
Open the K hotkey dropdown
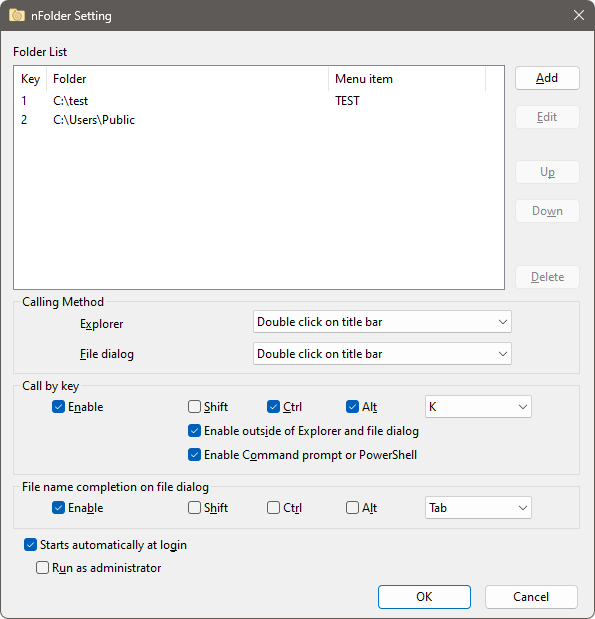[478, 407]
